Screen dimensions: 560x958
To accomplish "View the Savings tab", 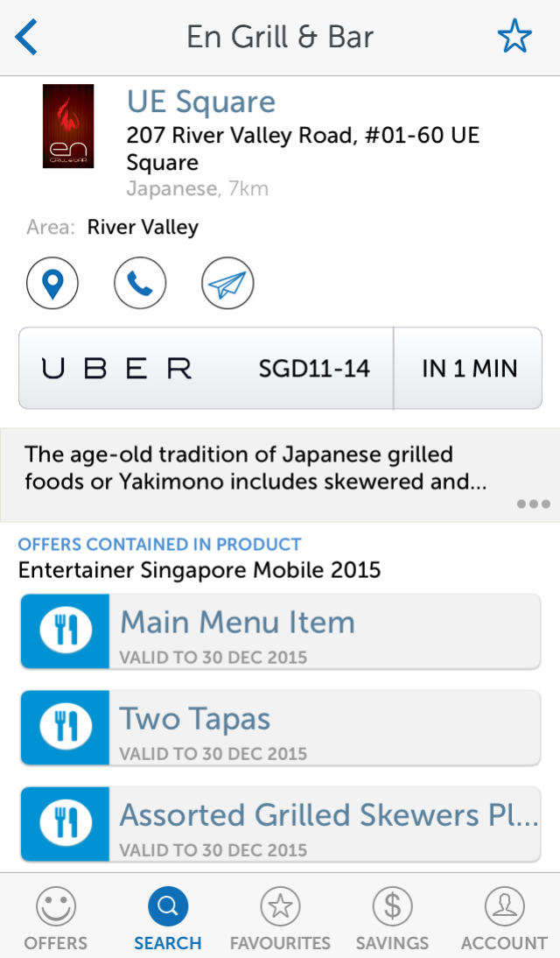I will (x=392, y=918).
